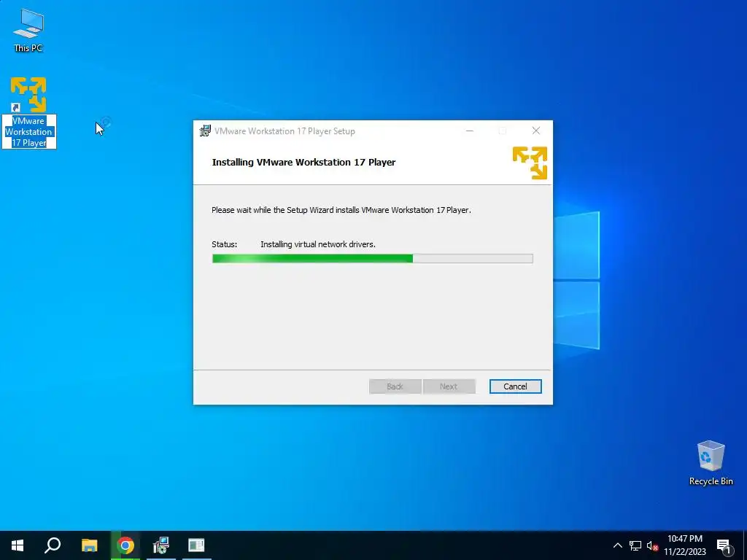This screenshot has height=560, width=747.
Task: Click the 'Installing virtual network drivers.' status text
Action: [x=318, y=244]
